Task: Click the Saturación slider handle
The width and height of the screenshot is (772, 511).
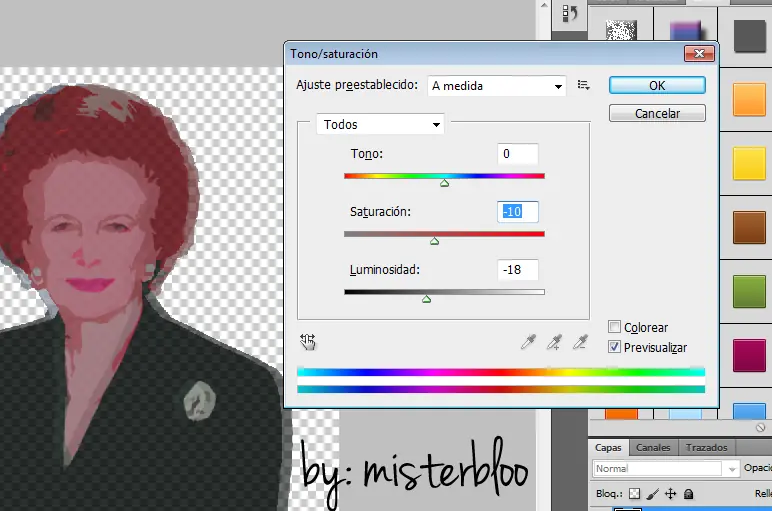Action: (x=434, y=241)
